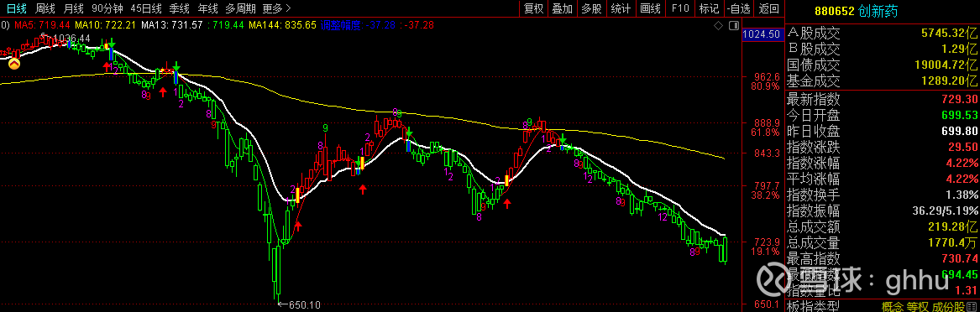980x312 pixels.
Task: Open the 画线 drawing tools
Action: [651, 8]
